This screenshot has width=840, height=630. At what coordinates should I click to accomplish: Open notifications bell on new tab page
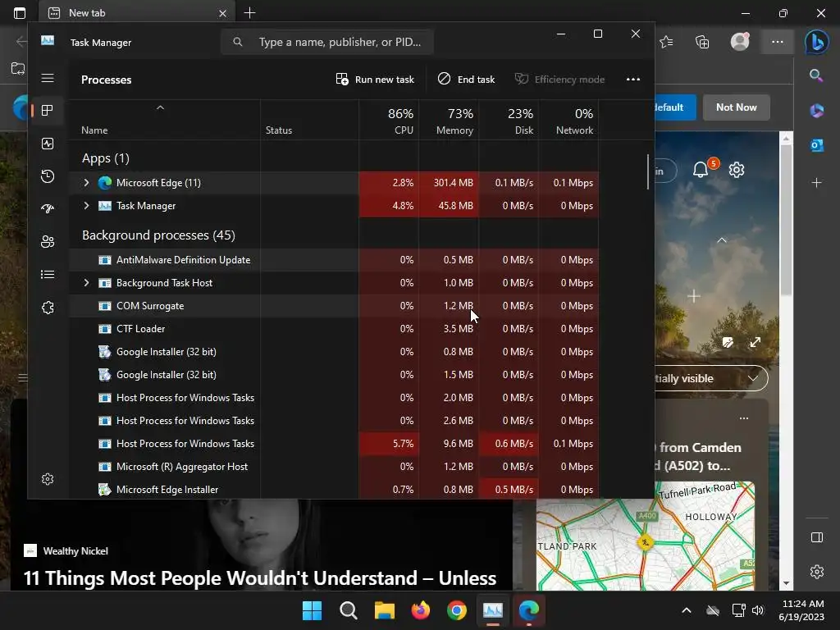click(x=701, y=170)
